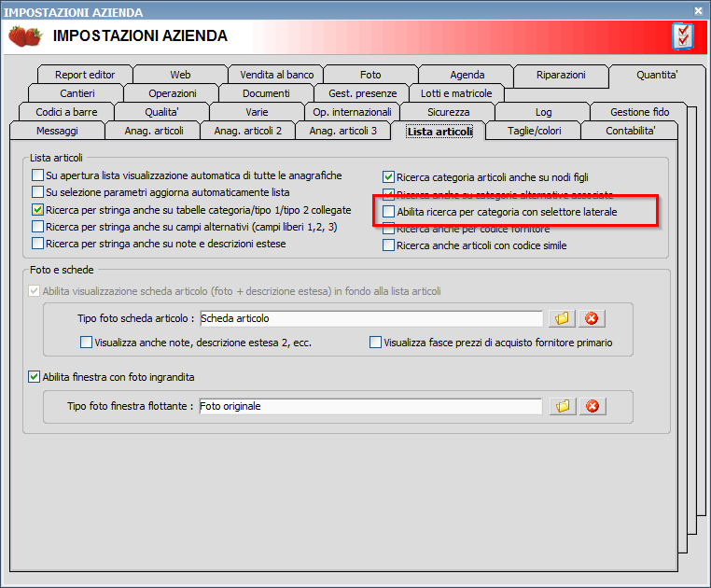Image resolution: width=711 pixels, height=588 pixels.
Task: Open the Riparazioni tab
Action: 561,75
